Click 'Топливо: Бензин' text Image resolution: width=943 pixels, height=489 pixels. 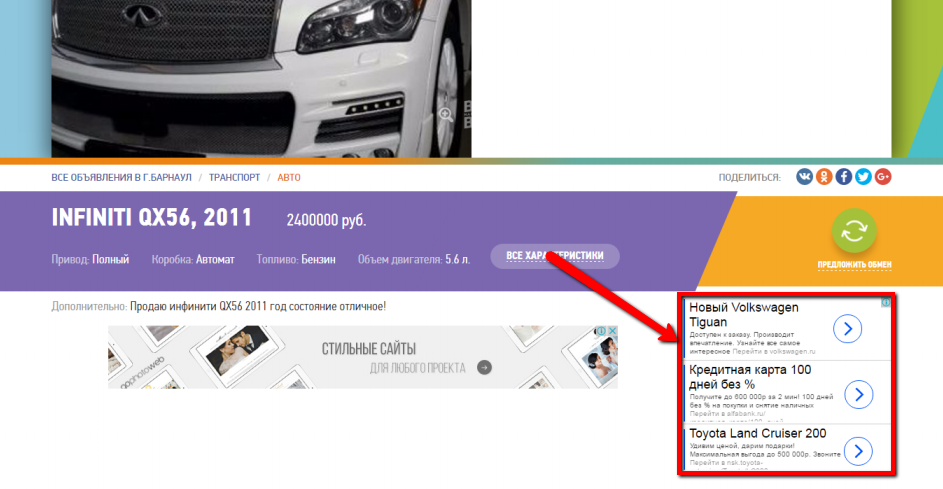pyautogui.click(x=296, y=259)
